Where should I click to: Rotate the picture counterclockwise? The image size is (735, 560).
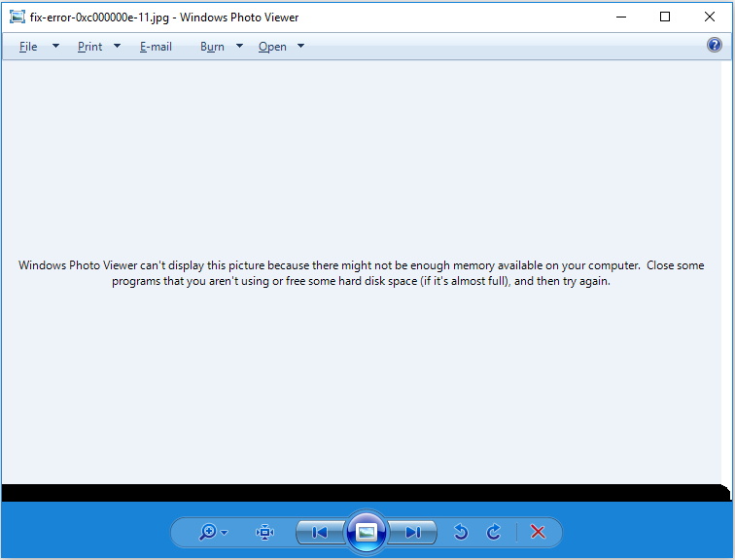[x=461, y=533]
